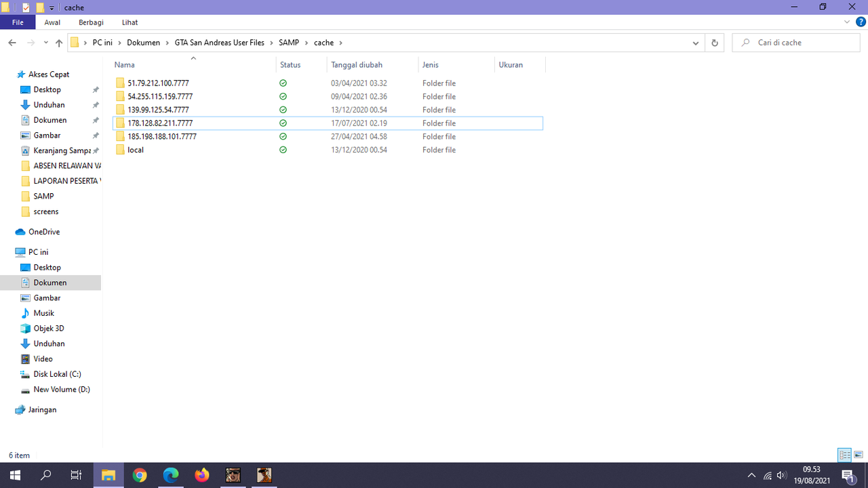Open pinned Gambar under Akses Cepat
Screen dimensions: 868x488
tap(47, 136)
